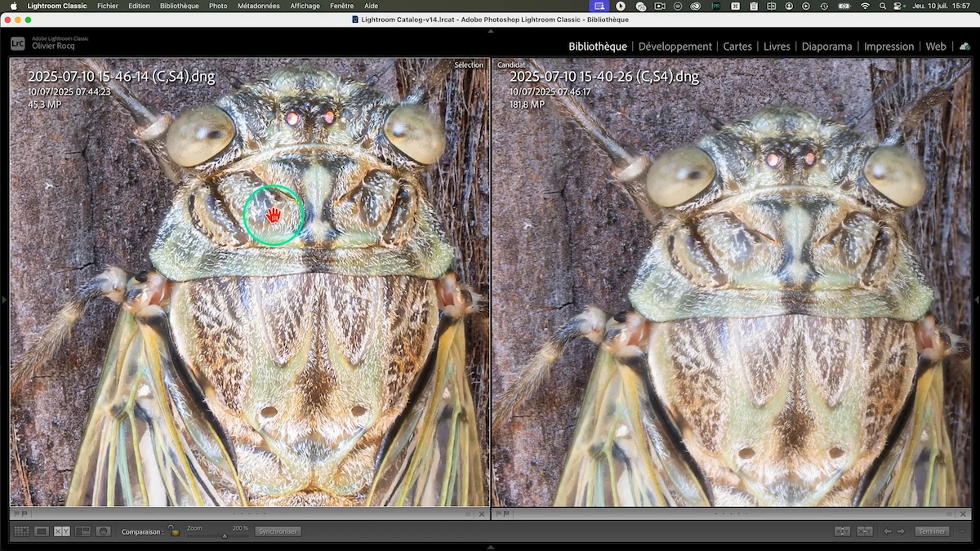This screenshot has height=551, width=980.
Task: Open the Cartes module
Action: coord(737,47)
